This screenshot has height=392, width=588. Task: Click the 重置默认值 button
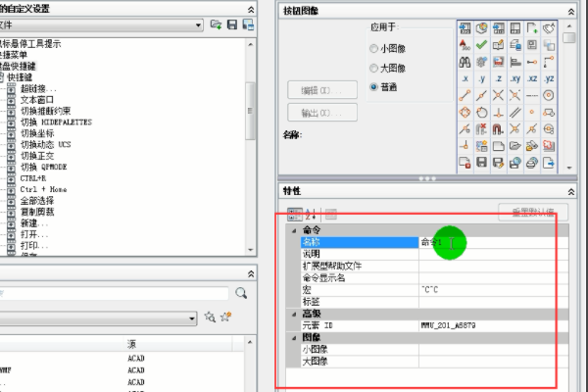tap(533, 213)
